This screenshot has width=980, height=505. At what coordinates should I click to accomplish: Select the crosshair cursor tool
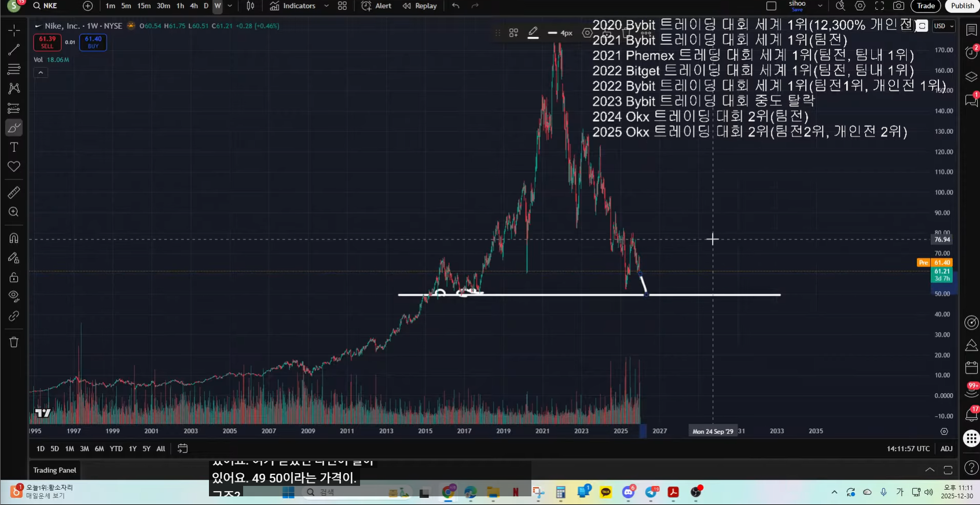(14, 30)
